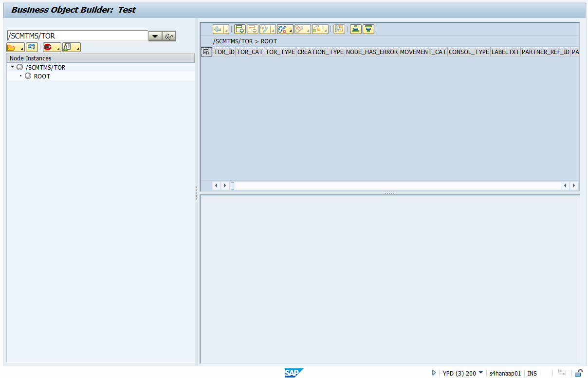Click the TOR_CAT column header
588x378 pixels.
point(250,52)
